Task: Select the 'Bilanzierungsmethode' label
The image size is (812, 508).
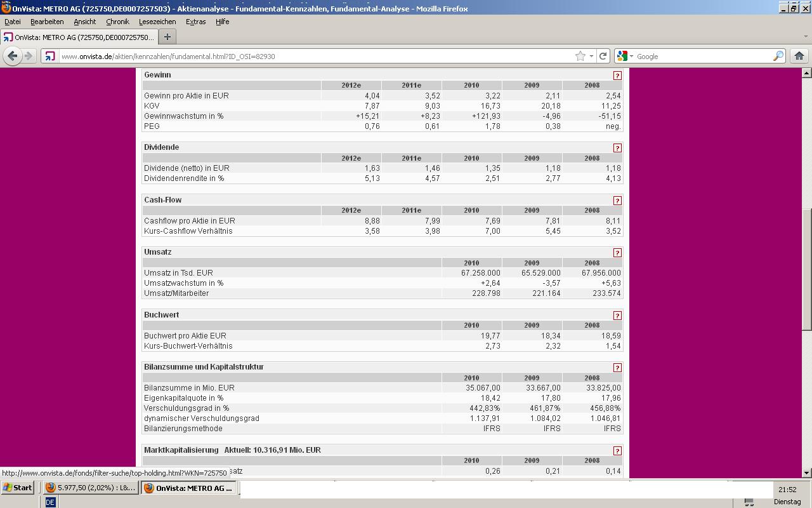Action: (183, 429)
